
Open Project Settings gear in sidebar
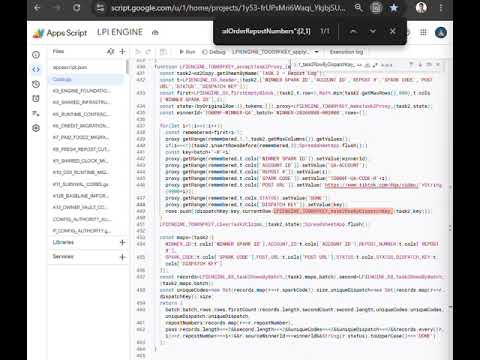[36, 128]
